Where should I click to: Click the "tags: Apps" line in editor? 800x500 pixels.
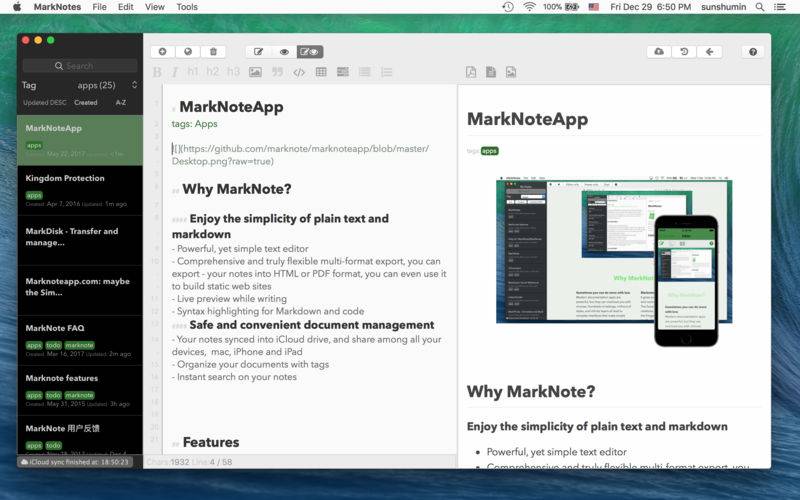point(194,124)
